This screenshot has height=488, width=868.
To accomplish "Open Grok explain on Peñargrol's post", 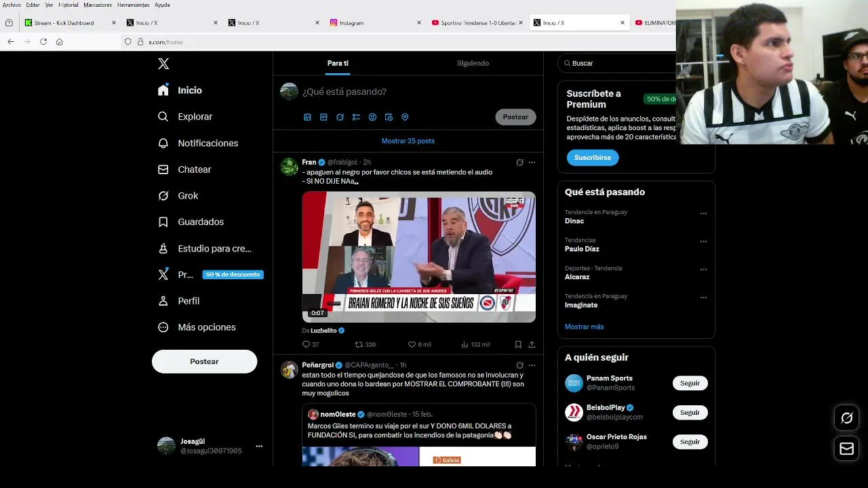I will point(519,365).
